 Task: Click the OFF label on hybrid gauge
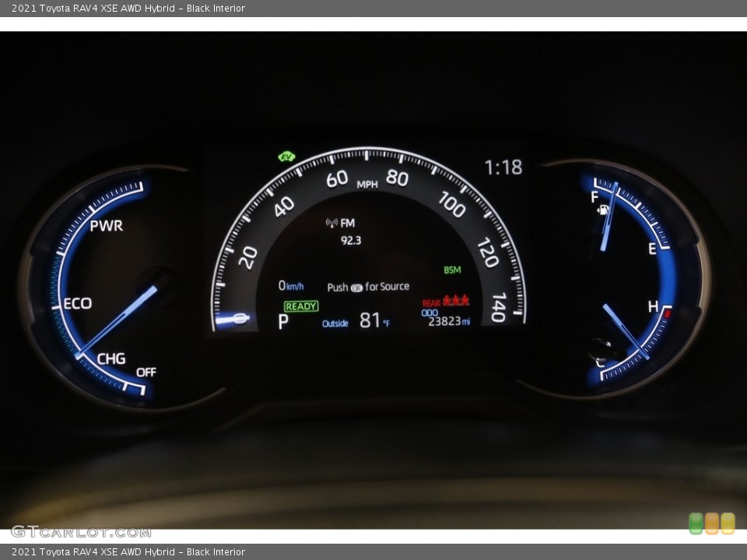pyautogui.click(x=146, y=373)
